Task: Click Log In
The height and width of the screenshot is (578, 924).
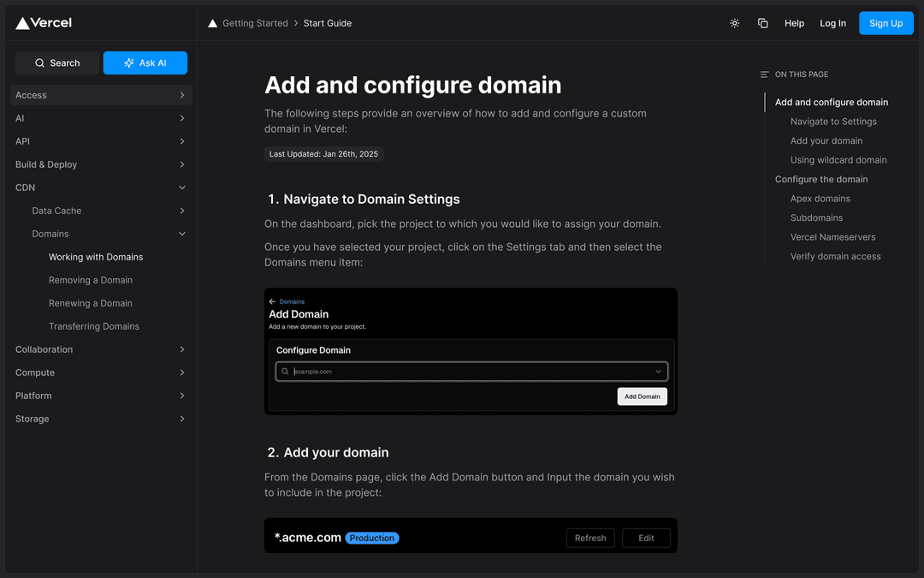Action: pyautogui.click(x=832, y=23)
